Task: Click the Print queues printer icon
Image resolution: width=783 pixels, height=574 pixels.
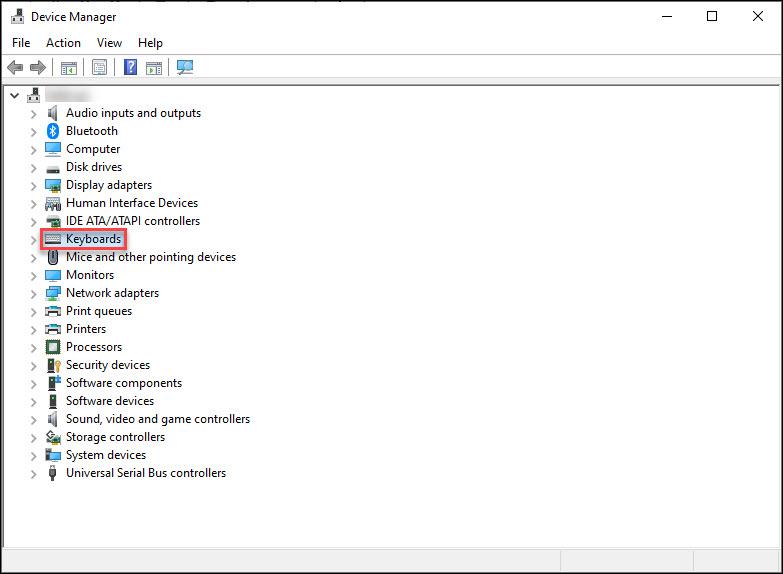Action: (x=53, y=311)
